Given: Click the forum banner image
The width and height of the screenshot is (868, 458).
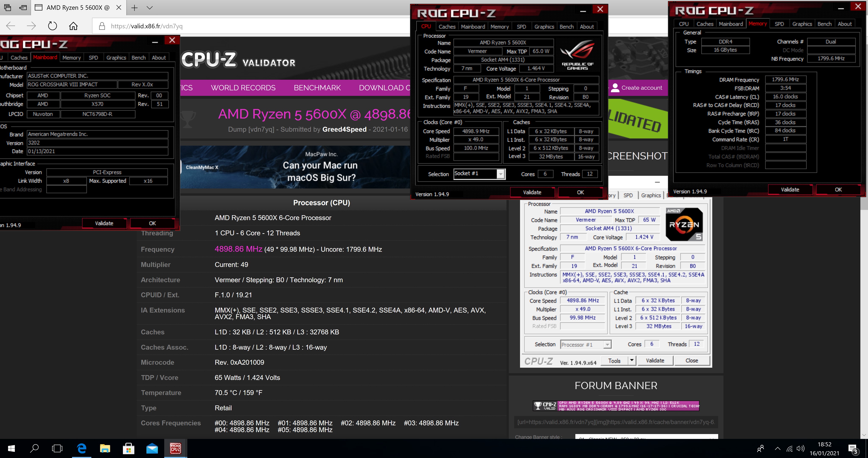Looking at the screenshot, I should click(616, 405).
